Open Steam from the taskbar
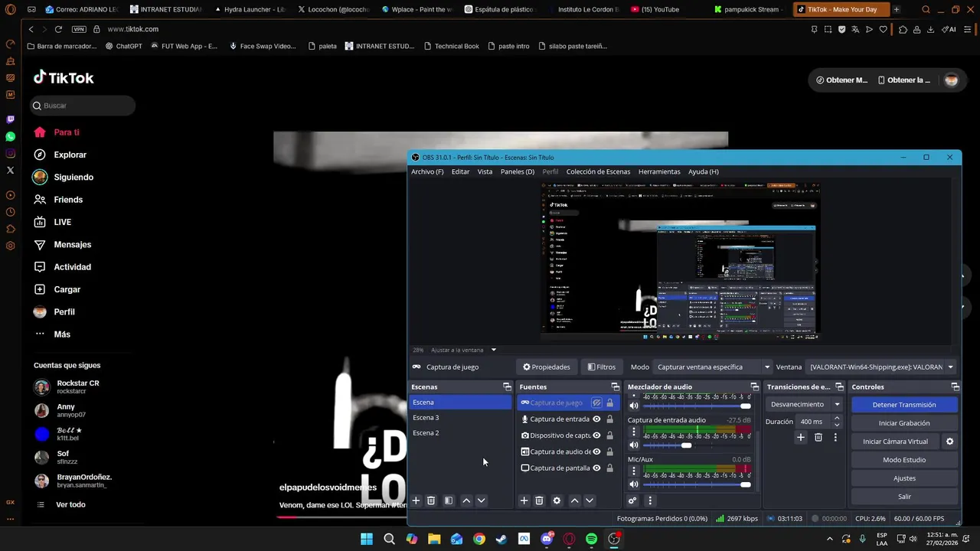 tap(501, 539)
